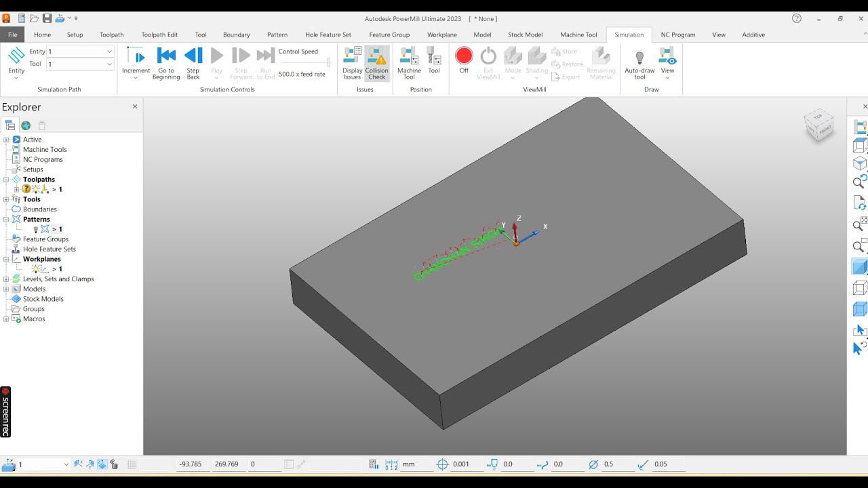Collapse the Patterns tree node
868x488 pixels.
[x=6, y=220]
